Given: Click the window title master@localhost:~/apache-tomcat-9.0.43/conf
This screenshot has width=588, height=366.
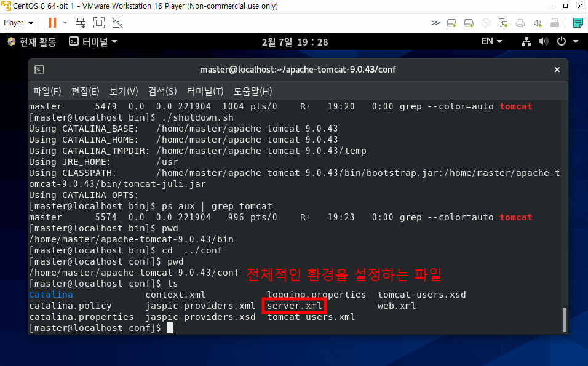Looking at the screenshot, I should [x=298, y=70].
